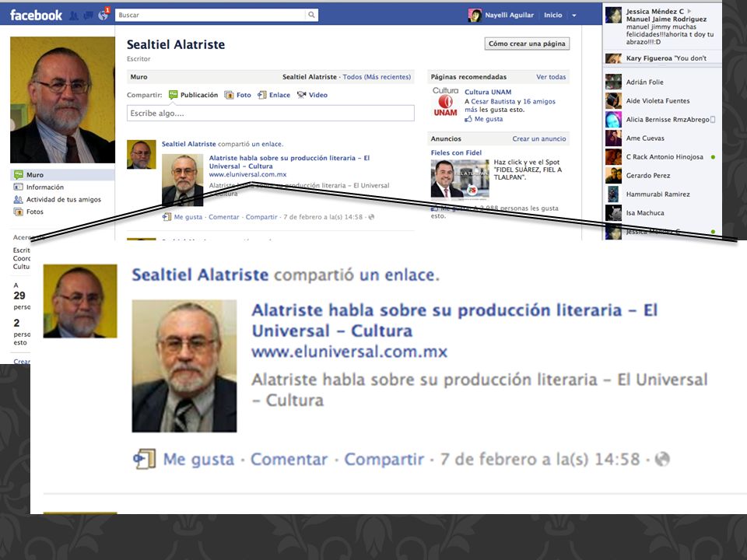Viewport: 747px width, 560px height.
Task: Filter wall by Todos (Más recientes)
Action: click(x=377, y=77)
